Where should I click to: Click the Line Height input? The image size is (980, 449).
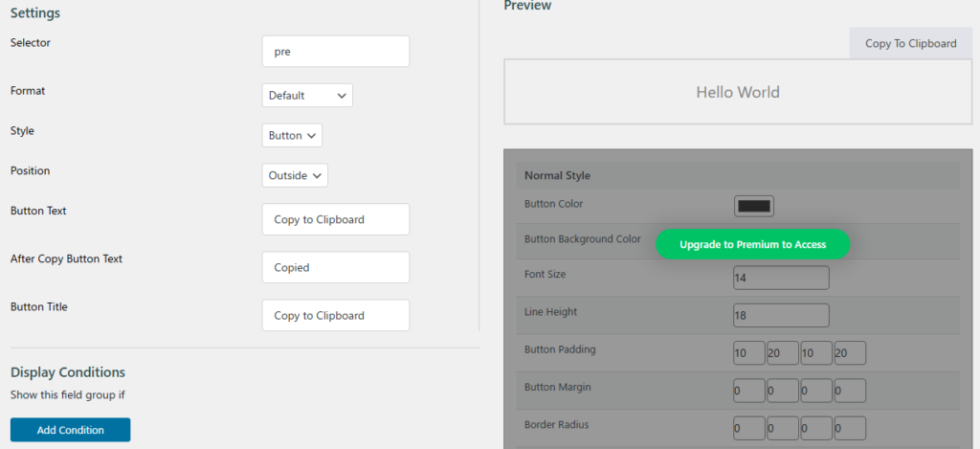tap(781, 315)
